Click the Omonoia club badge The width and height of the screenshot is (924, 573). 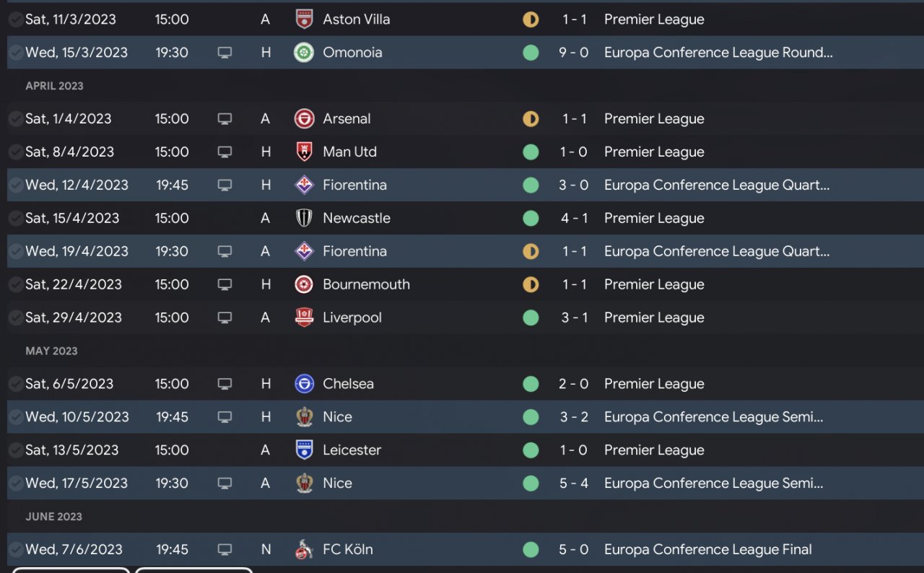(x=305, y=53)
